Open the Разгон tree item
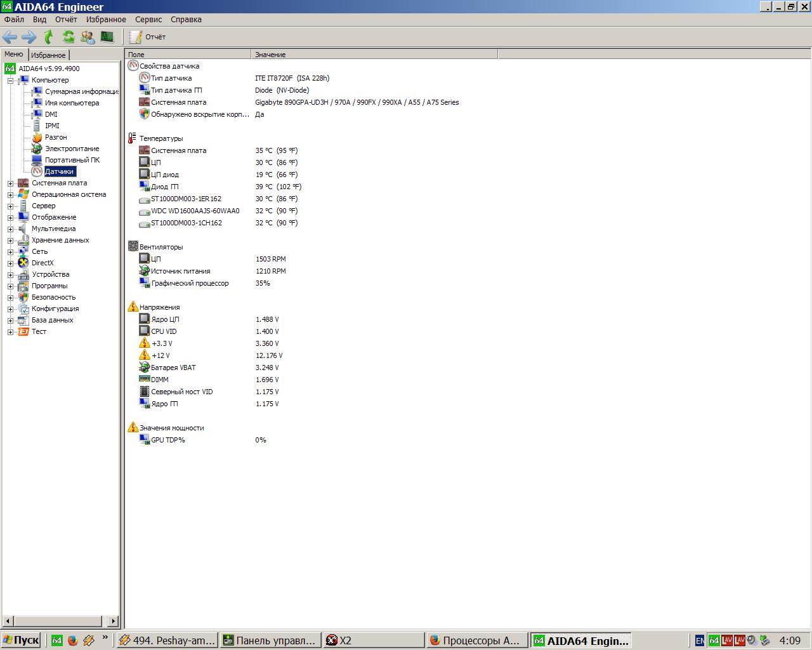The height and width of the screenshot is (650, 812). point(56,137)
